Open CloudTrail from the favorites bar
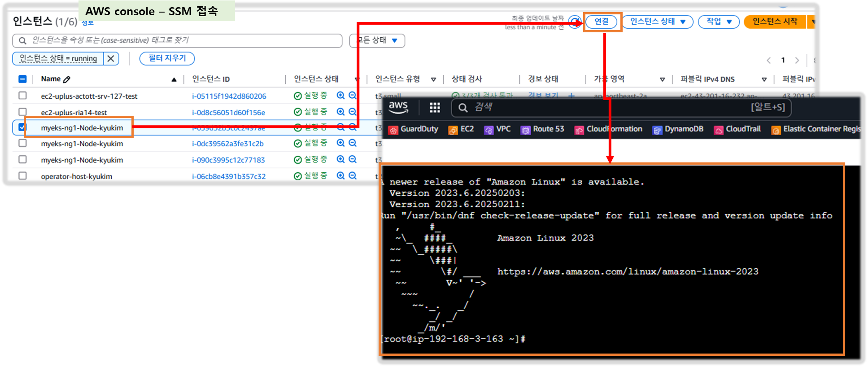Screen dimensions: 868x367 coord(737,129)
